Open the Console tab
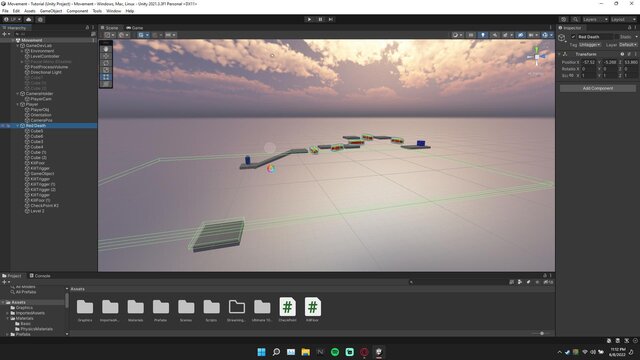 click(x=40, y=276)
